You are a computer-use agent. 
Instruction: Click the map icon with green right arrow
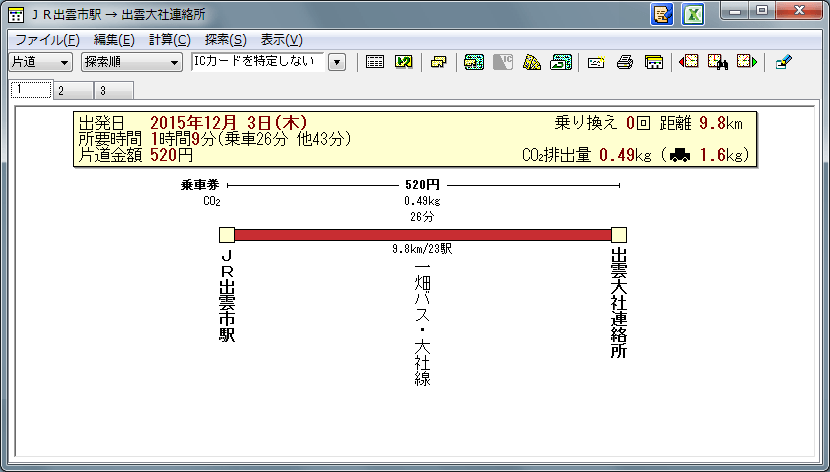[746, 62]
